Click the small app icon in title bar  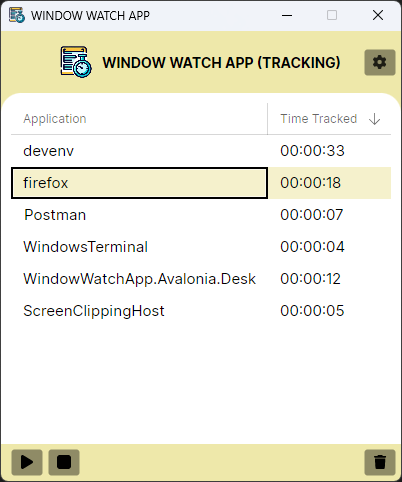click(17, 15)
